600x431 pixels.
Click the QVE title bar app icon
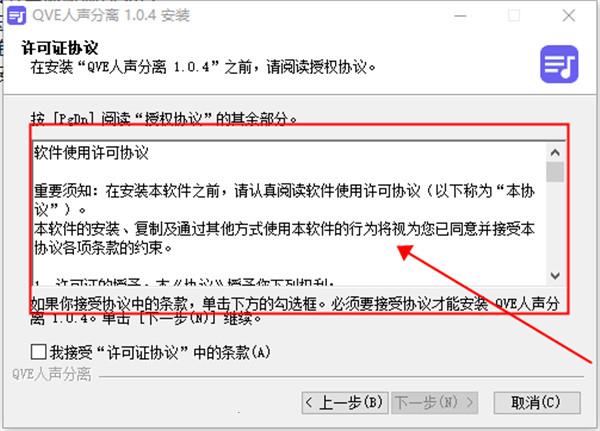coord(16,15)
